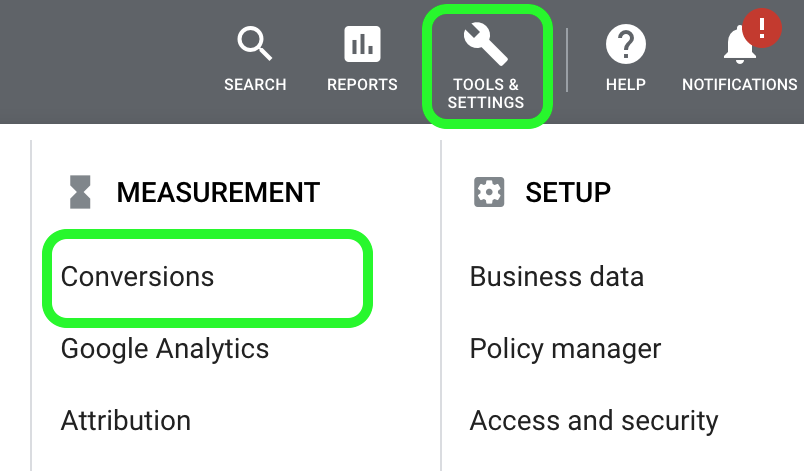Image resolution: width=804 pixels, height=471 pixels.
Task: Open the Reports bar chart icon
Action: coord(363,44)
